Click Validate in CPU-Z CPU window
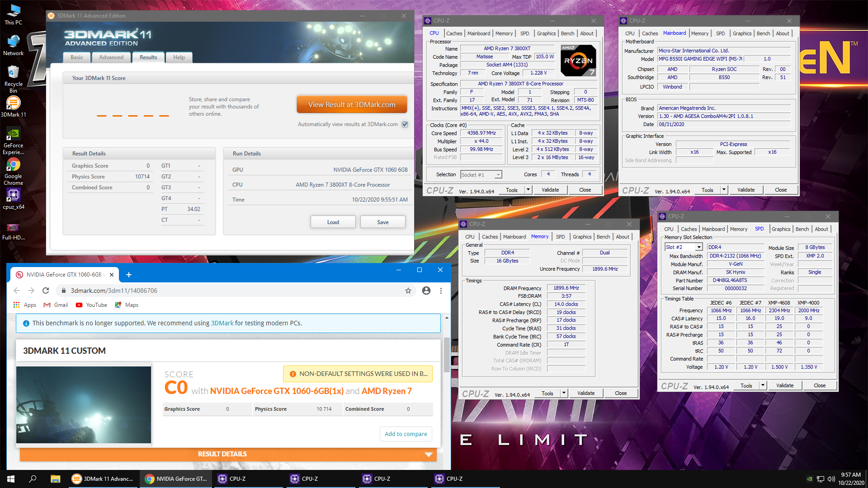Image resolution: width=868 pixels, height=488 pixels. (x=550, y=190)
